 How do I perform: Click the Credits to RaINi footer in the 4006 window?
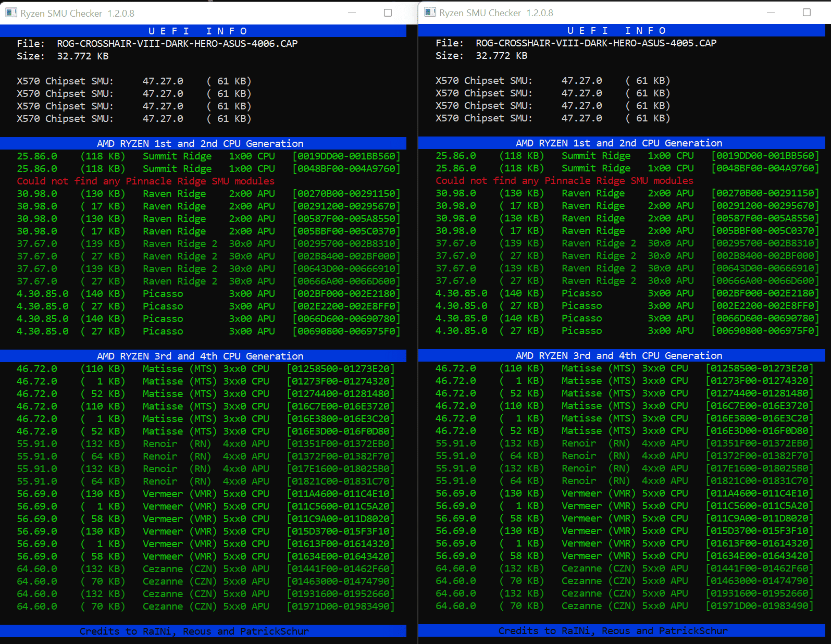(x=203, y=631)
